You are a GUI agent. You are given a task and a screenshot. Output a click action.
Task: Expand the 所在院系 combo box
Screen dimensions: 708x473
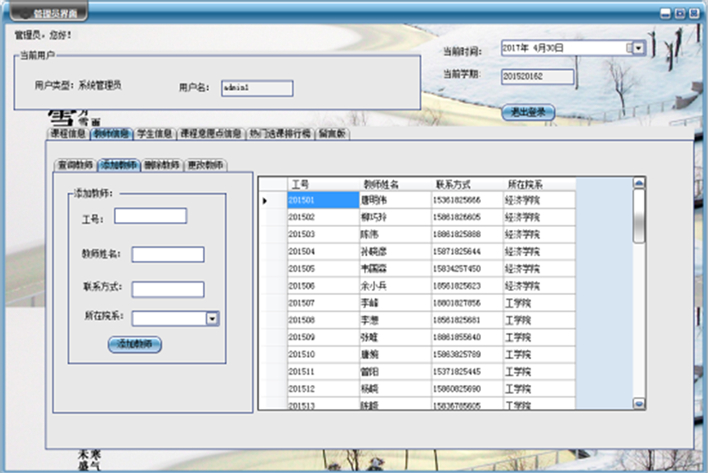click(212, 318)
